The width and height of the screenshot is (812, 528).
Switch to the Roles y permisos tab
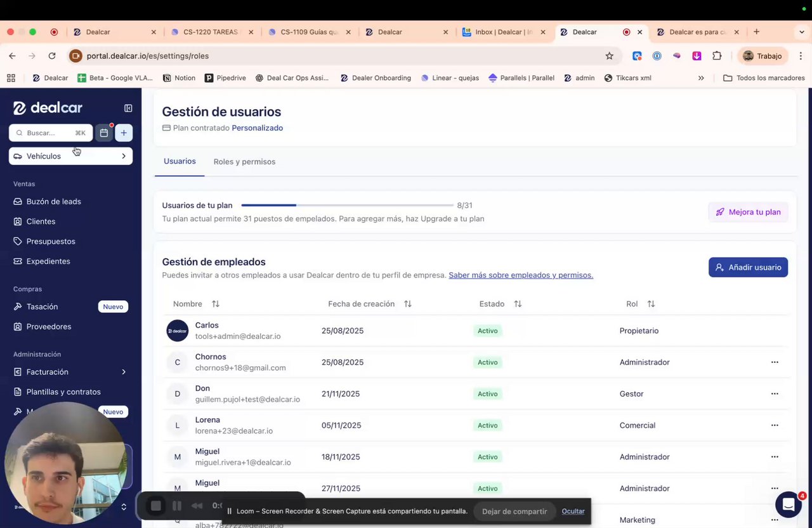click(x=244, y=162)
